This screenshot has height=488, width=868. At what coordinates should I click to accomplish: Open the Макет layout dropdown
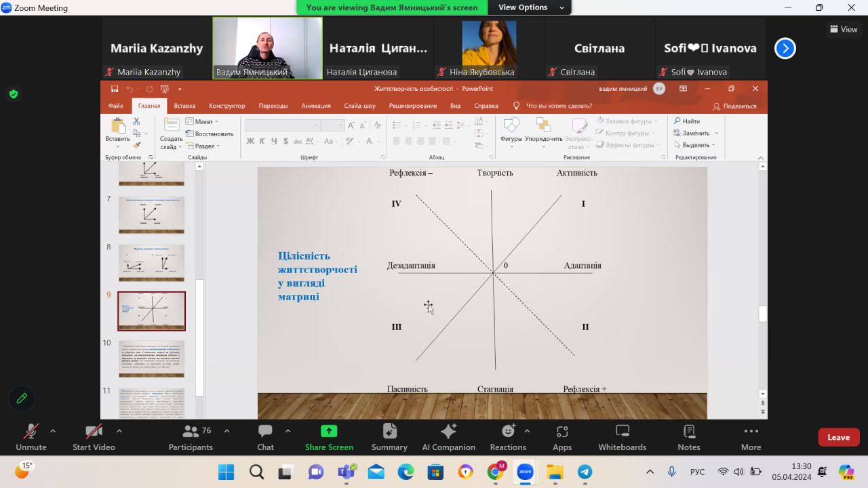[x=201, y=121]
